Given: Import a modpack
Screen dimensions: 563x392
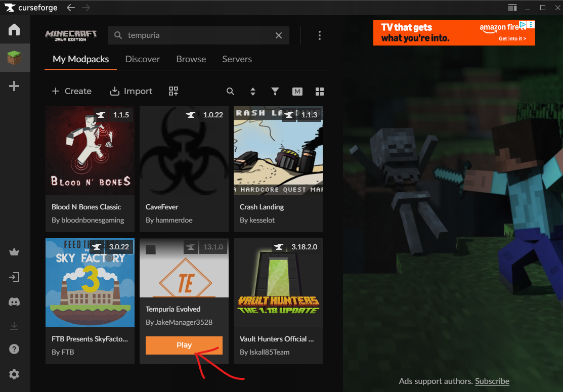Looking at the screenshot, I should point(131,91).
